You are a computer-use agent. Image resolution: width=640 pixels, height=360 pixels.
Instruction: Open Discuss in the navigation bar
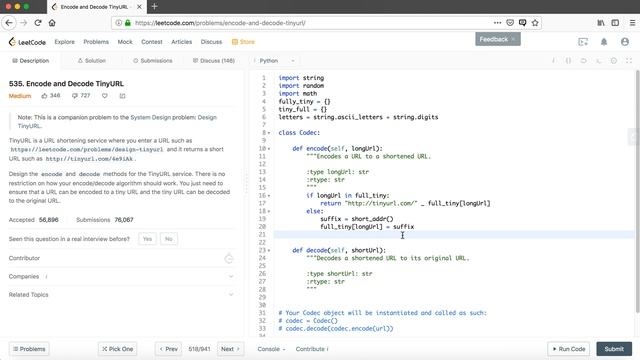[211, 42]
